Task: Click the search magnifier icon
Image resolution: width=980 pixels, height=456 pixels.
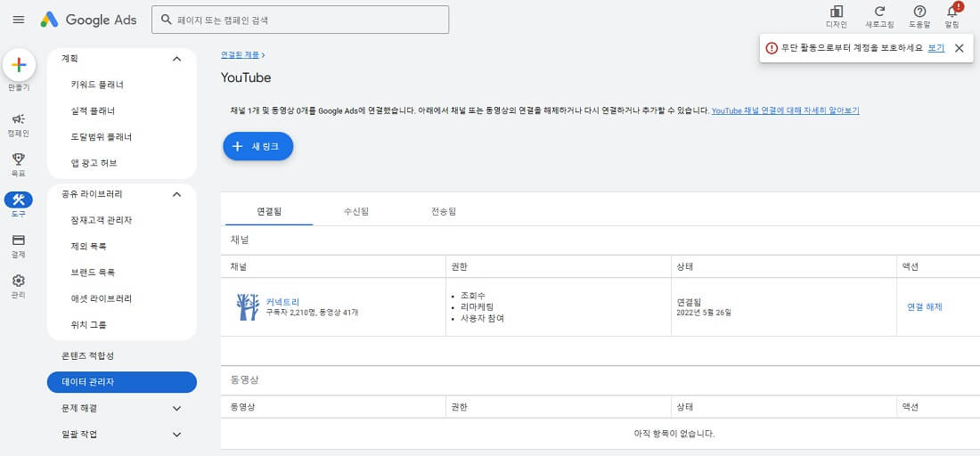Action: pyautogui.click(x=167, y=20)
